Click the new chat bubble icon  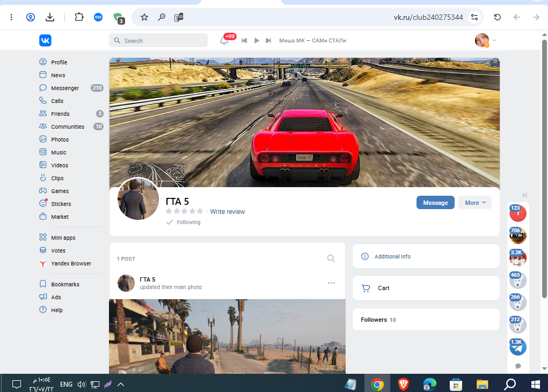pyautogui.click(x=518, y=366)
